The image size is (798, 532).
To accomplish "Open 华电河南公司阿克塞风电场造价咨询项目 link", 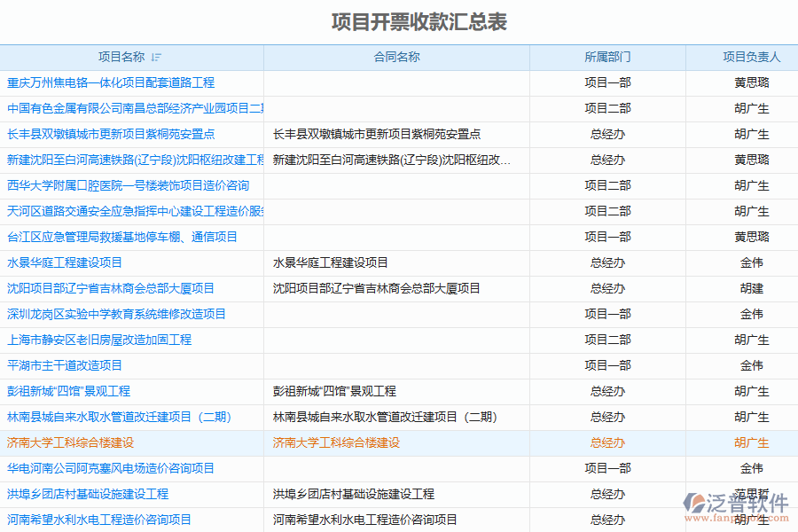I will point(111,468).
